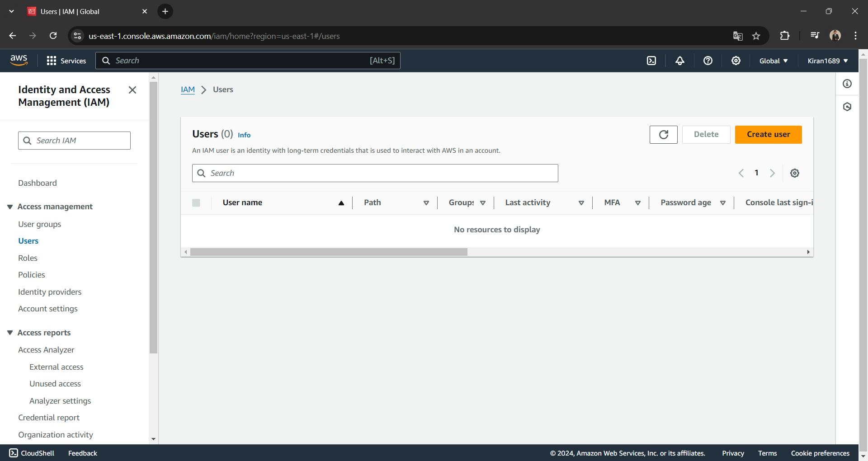
Task: Open the help question mark icon
Action: point(708,61)
